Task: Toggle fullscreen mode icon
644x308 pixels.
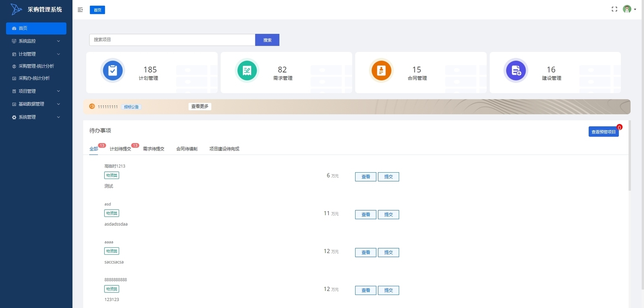Action: point(614,9)
